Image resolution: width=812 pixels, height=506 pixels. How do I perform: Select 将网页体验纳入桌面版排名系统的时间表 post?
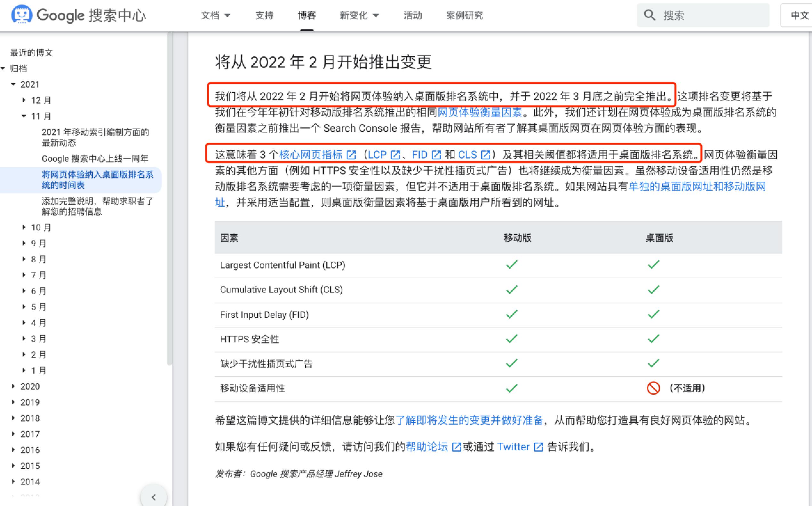pos(97,180)
